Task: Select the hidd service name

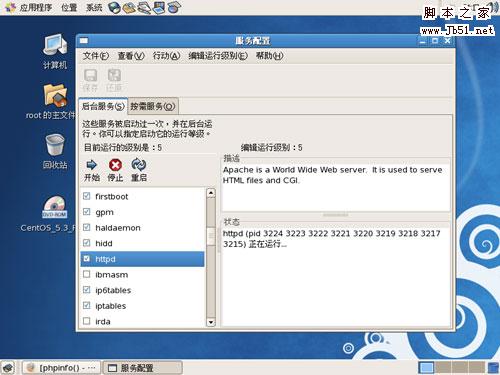Action: (104, 243)
